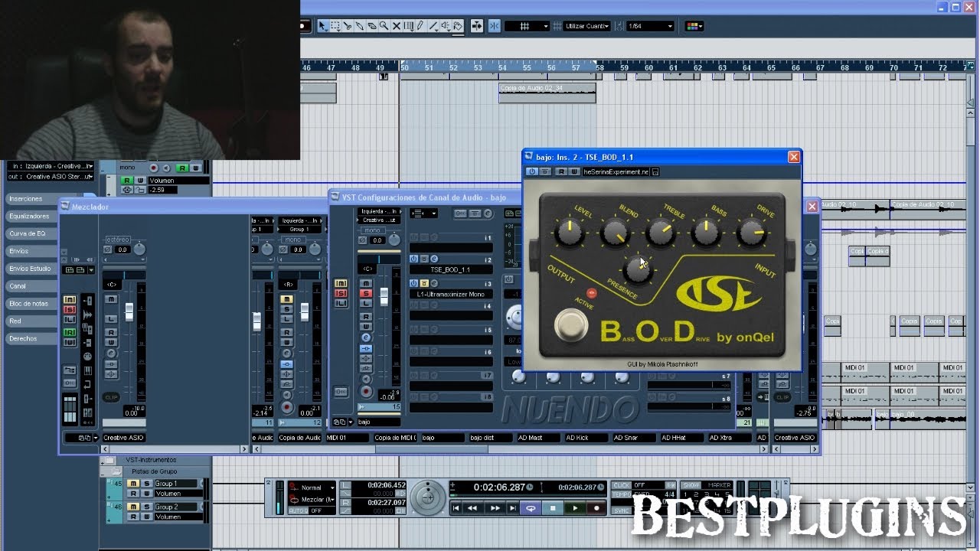Pick the Zoom magnifier tool
This screenshot has width=980, height=551.
384,26
